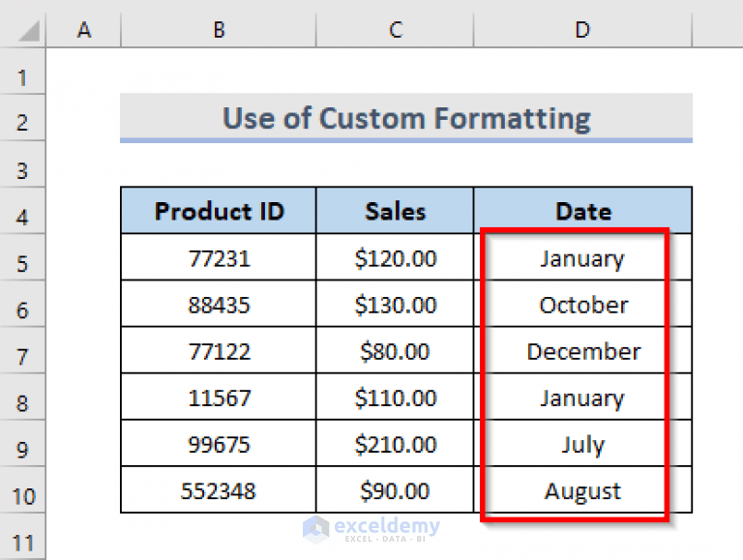Click the 'Use of Custom Formatting' title cell

406,117
